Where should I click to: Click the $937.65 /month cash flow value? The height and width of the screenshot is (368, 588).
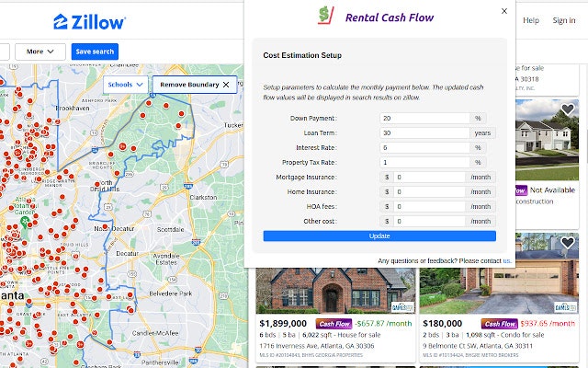548,324
